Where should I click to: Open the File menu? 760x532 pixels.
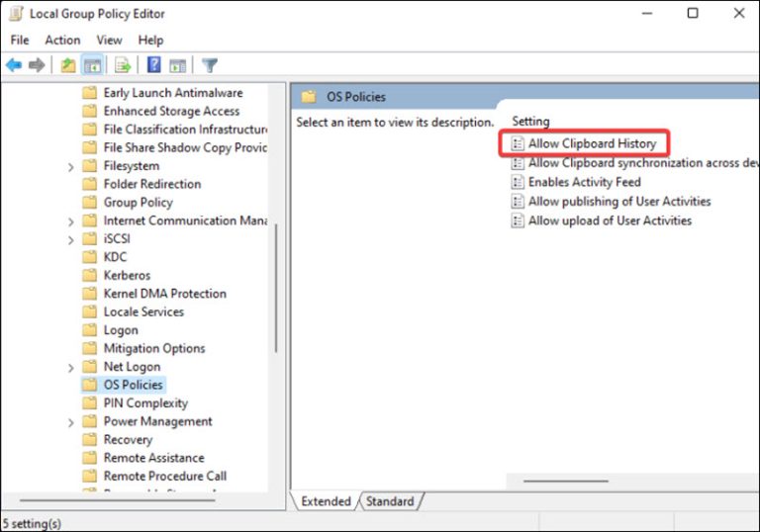coord(20,41)
